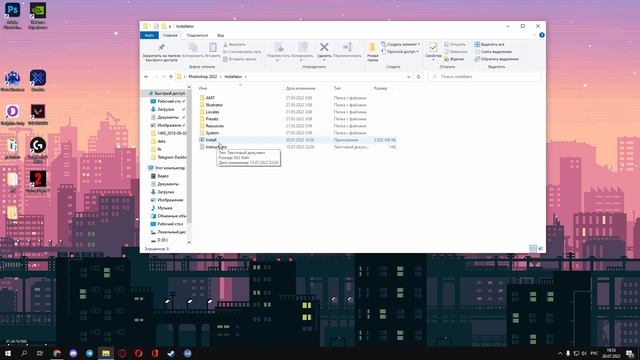This screenshot has width=640, height=360.
Task: Click the Telegram icon in the taskbar
Action: tap(89, 353)
